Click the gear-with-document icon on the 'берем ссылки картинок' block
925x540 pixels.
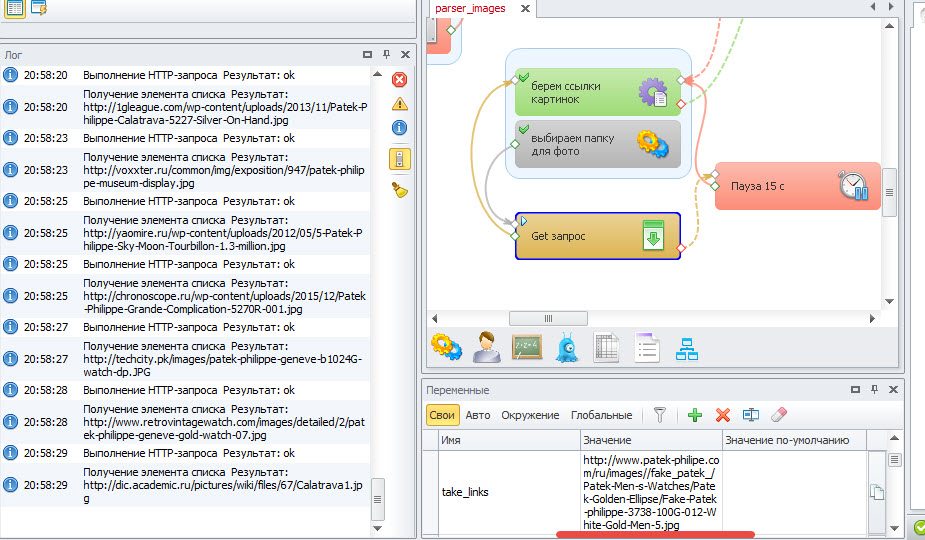(652, 92)
